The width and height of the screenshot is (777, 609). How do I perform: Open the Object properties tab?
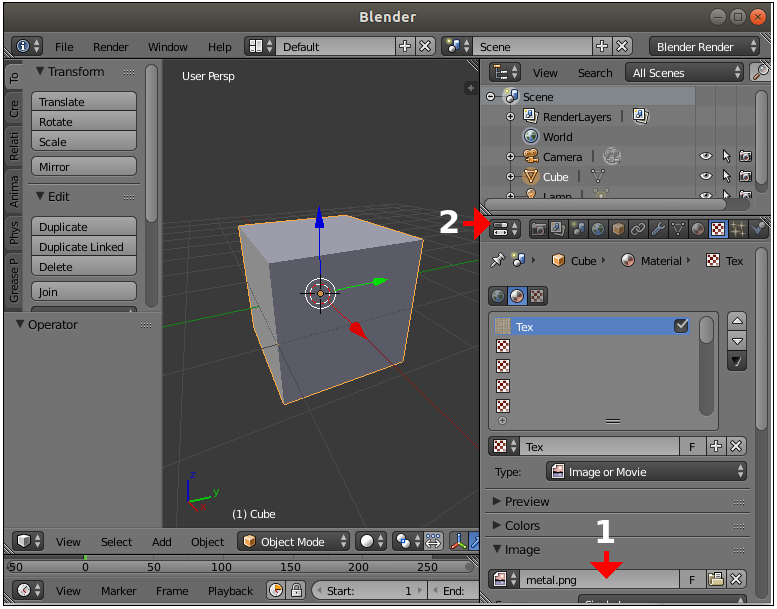(618, 229)
